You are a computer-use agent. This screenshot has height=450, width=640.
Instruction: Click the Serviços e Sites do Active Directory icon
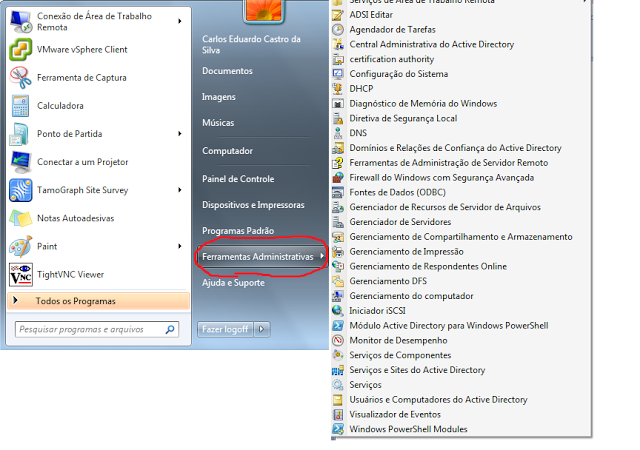coord(338,370)
